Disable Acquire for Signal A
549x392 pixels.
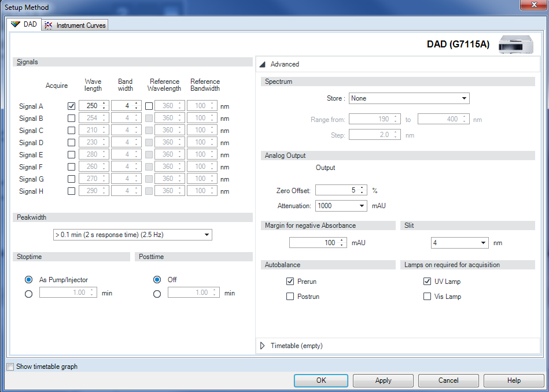(x=71, y=106)
